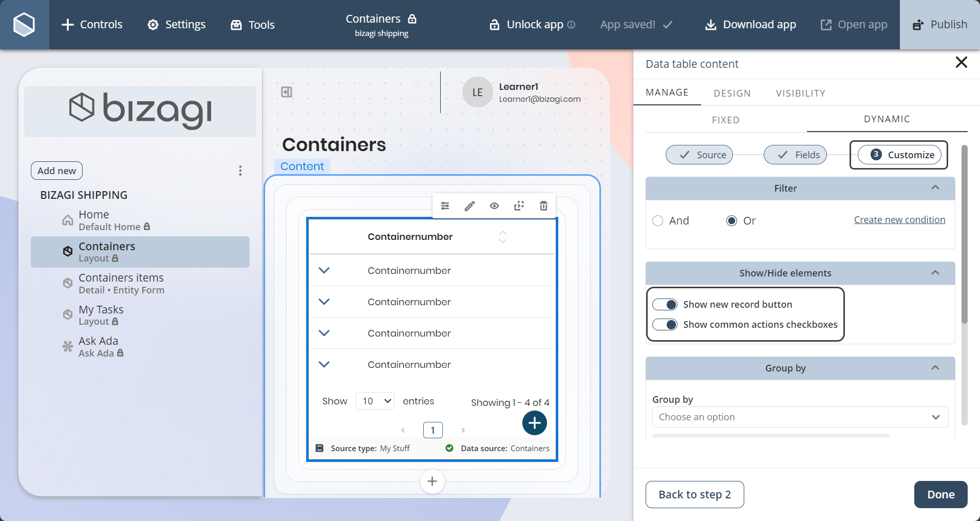Click the My Tasks hexagon icon
Image resolution: width=980 pixels, height=521 pixels.
pos(68,314)
